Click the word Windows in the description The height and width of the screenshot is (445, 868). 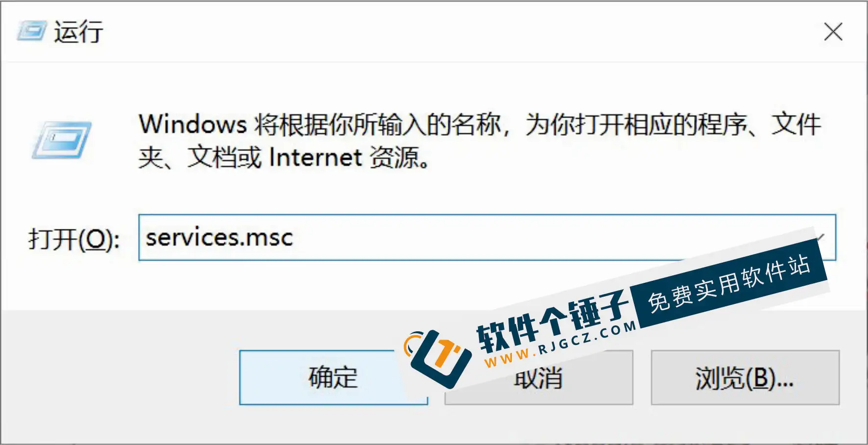(193, 124)
